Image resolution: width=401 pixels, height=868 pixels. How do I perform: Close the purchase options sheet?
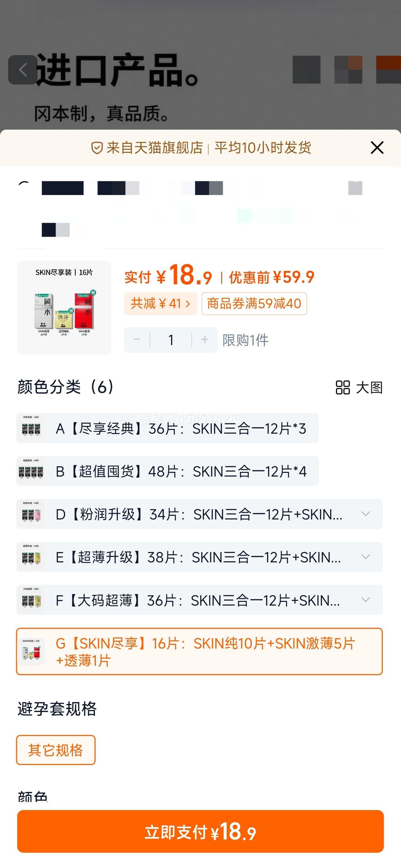(x=377, y=147)
